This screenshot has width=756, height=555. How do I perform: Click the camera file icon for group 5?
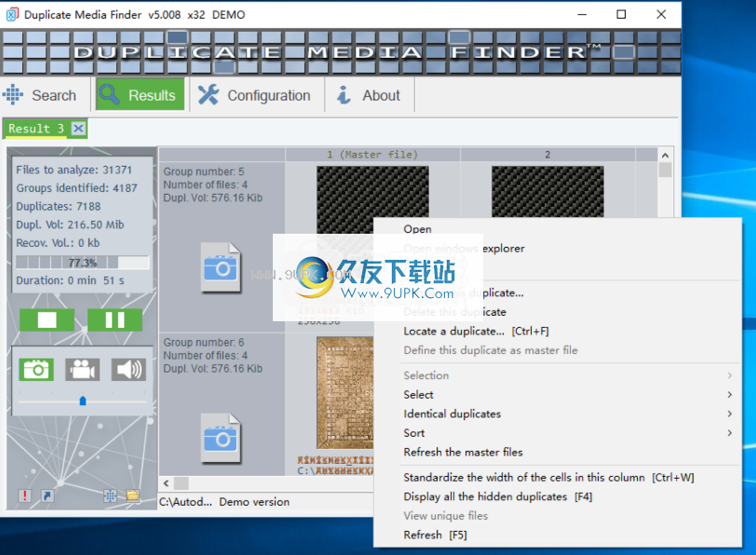pos(221,267)
